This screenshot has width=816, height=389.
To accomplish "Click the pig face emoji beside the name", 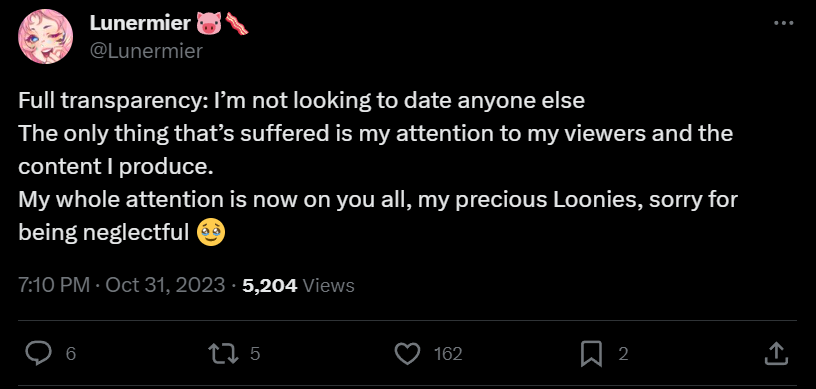I will tap(209, 24).
